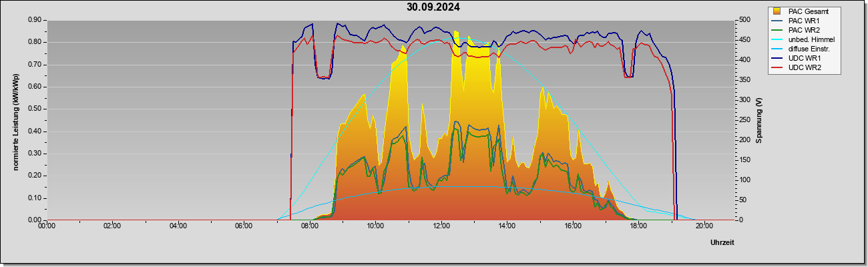This screenshot has width=868, height=267.
Task: Click the diffuse Einstr. legend entry
Action: 804,49
